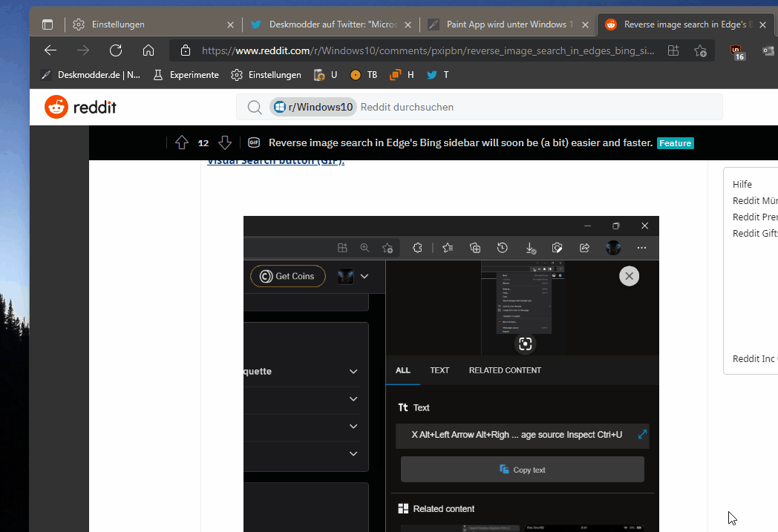Select the Reverse image search in Edge's tab

684,24
